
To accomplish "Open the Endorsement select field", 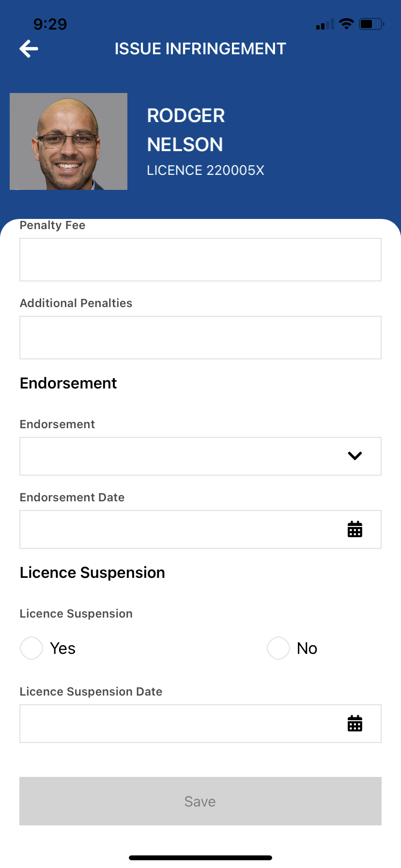I will (200, 456).
